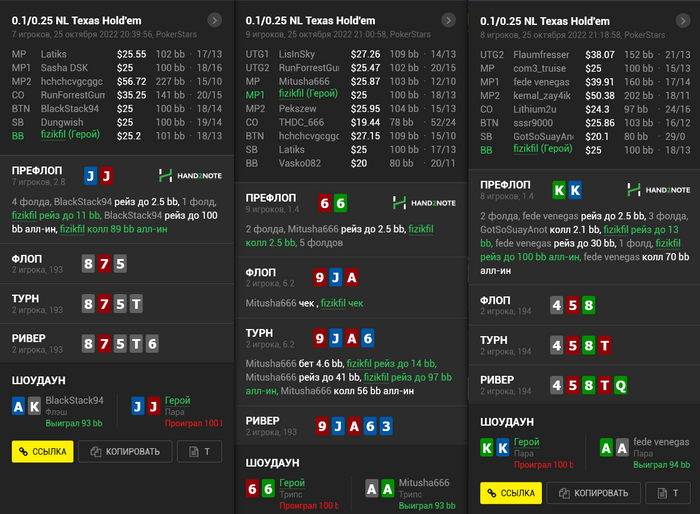Click Hand2Note logo in 66 preflop section
The width and height of the screenshot is (700, 514).
click(x=425, y=203)
